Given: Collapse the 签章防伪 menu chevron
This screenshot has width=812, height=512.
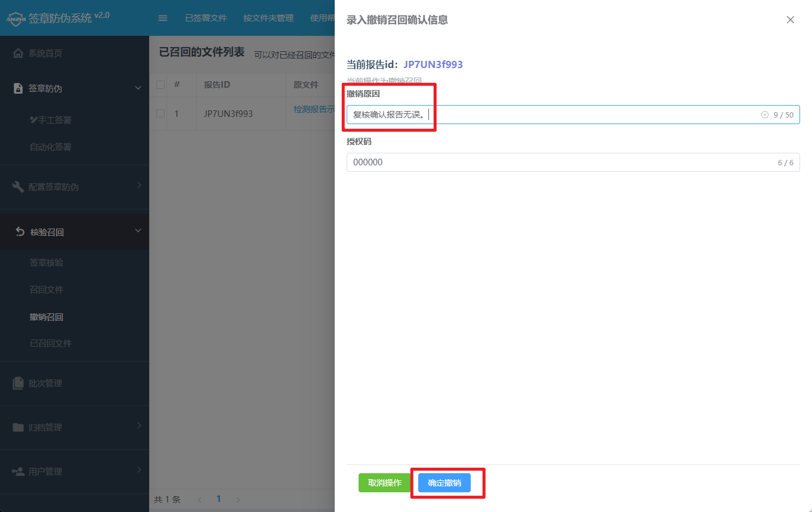Looking at the screenshot, I should click(x=138, y=88).
